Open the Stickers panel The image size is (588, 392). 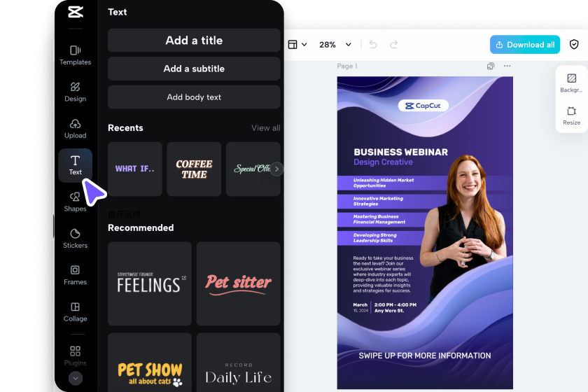(75, 238)
